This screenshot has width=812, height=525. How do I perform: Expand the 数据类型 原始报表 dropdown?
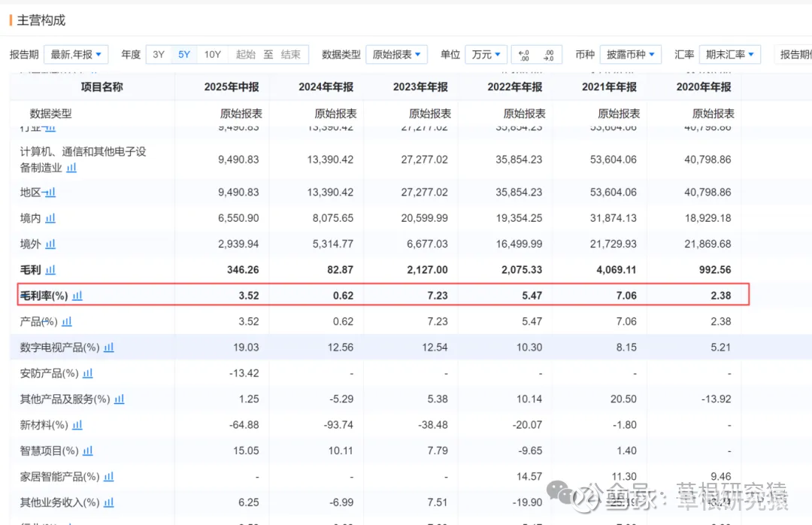point(396,55)
